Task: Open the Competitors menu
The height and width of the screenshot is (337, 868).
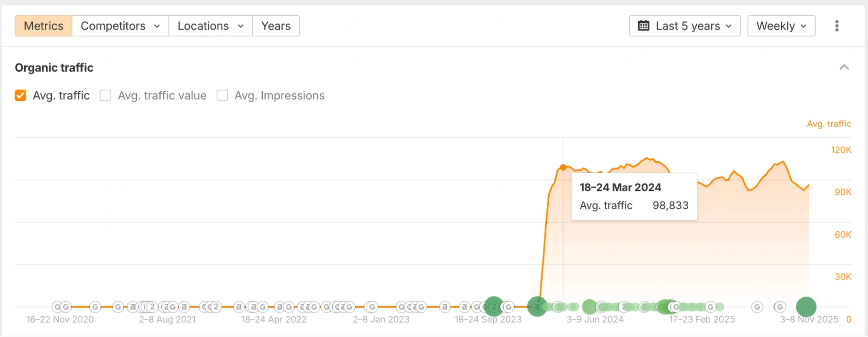Action: [120, 26]
